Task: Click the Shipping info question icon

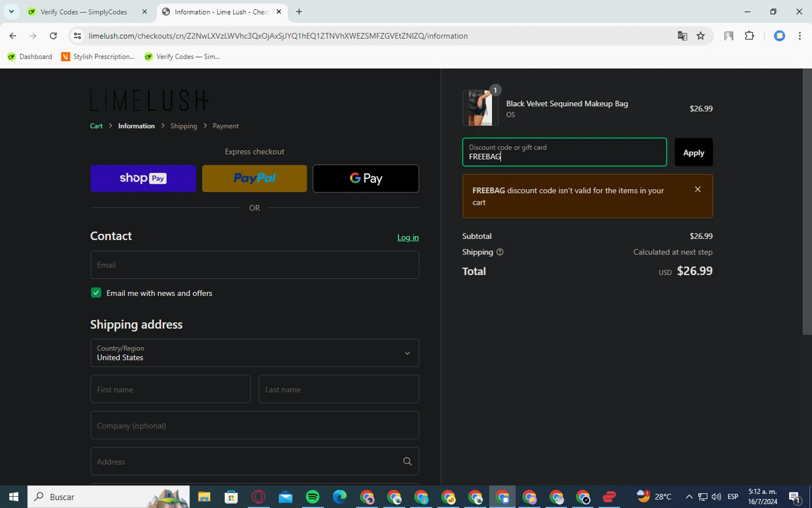Action: (x=500, y=252)
